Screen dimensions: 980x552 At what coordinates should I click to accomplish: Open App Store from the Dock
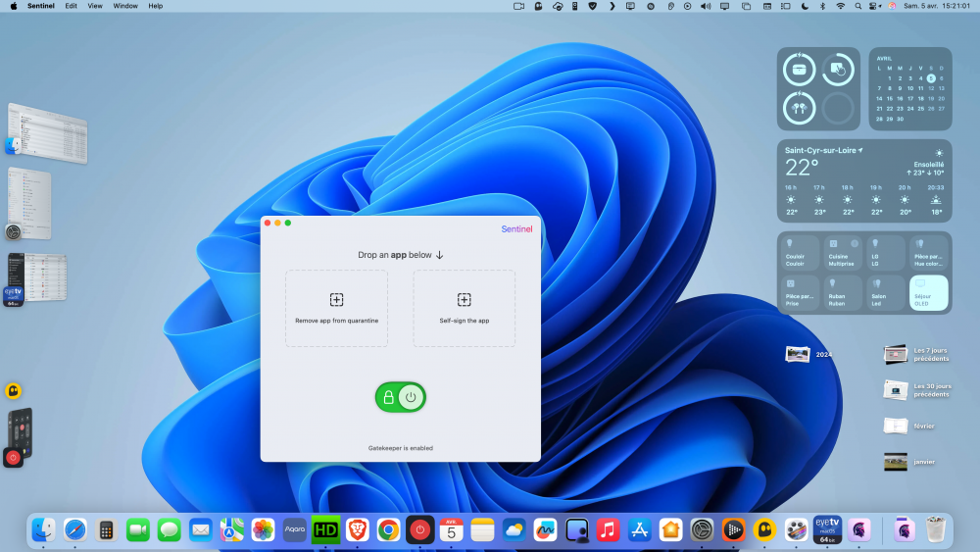click(639, 530)
